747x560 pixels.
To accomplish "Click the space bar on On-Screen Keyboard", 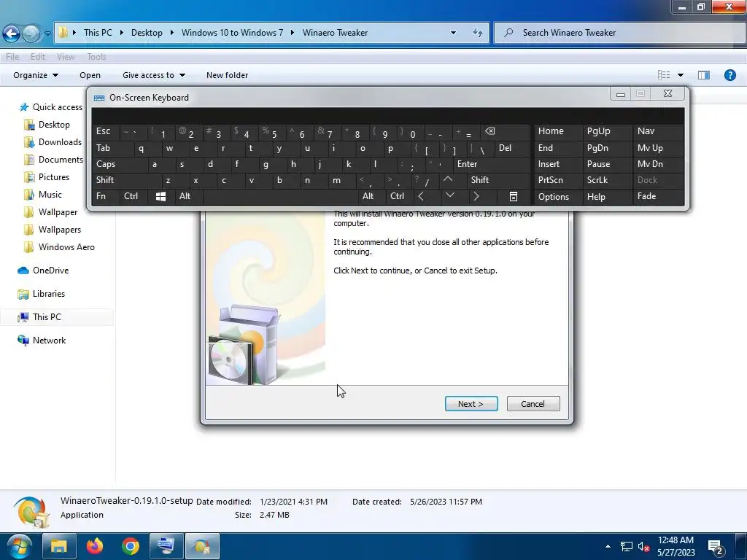I will (281, 196).
